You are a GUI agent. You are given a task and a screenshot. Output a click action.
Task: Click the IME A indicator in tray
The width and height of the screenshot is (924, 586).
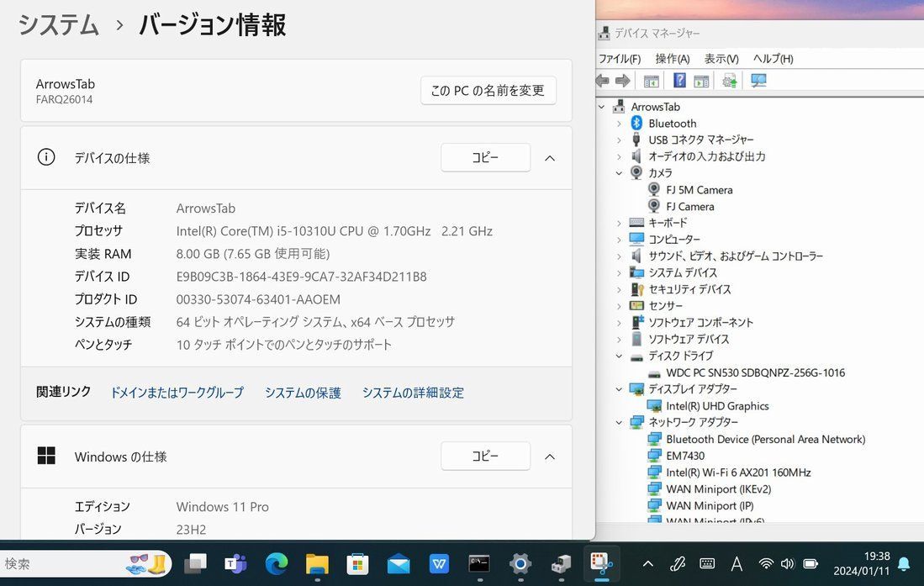(x=737, y=563)
